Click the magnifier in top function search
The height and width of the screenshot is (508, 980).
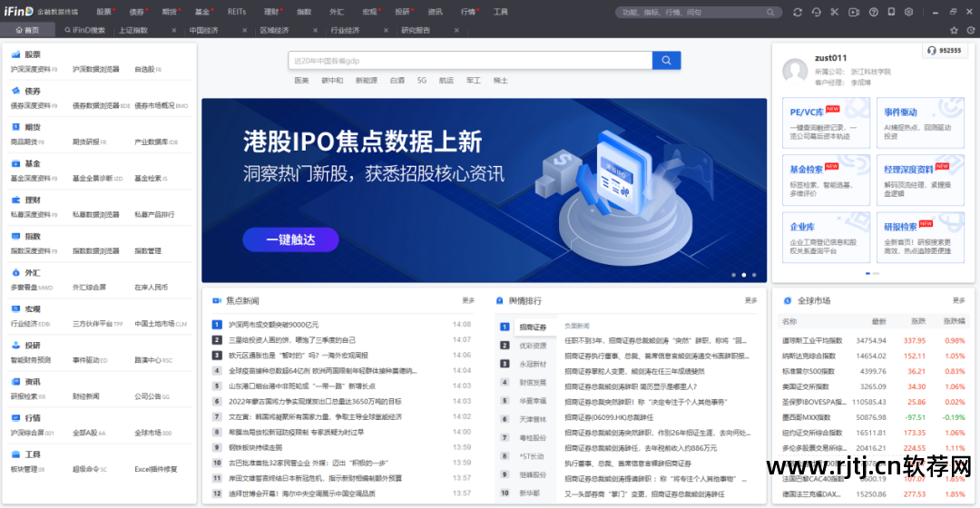coord(770,12)
